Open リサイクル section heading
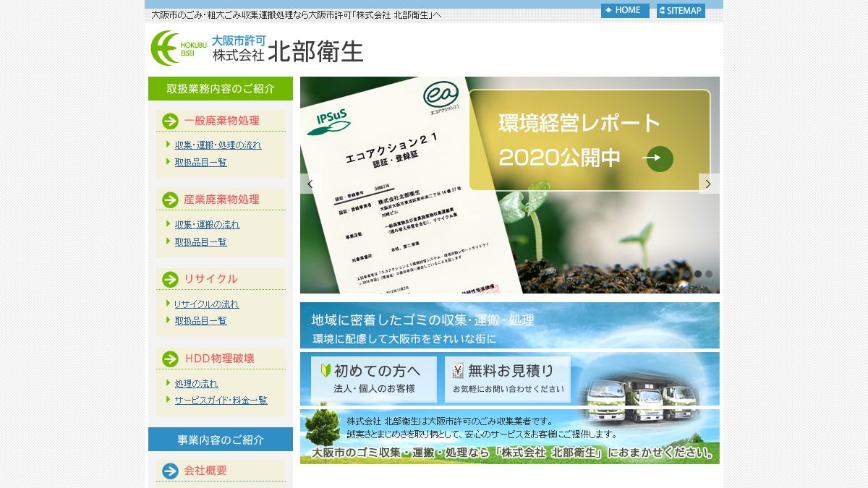This screenshot has width=868, height=488. [210, 279]
